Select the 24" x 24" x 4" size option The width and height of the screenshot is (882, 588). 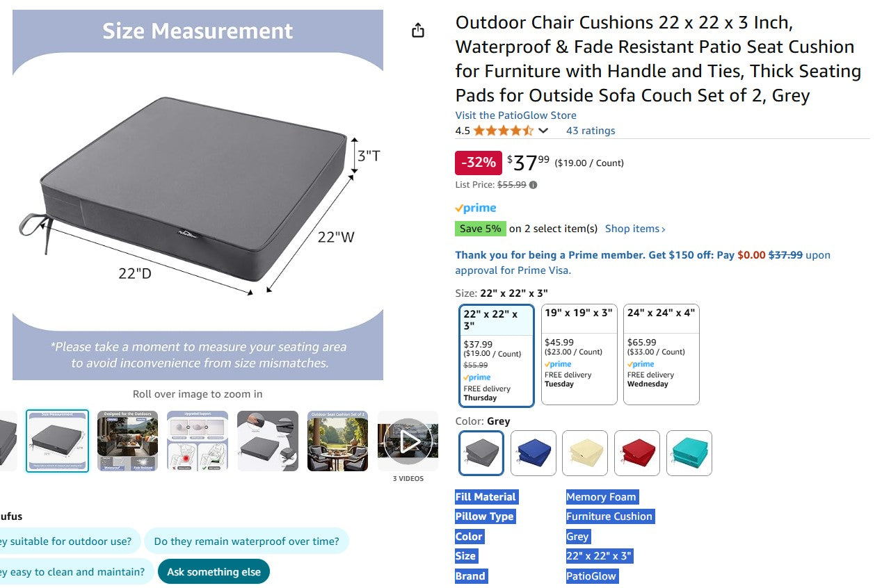click(x=661, y=354)
